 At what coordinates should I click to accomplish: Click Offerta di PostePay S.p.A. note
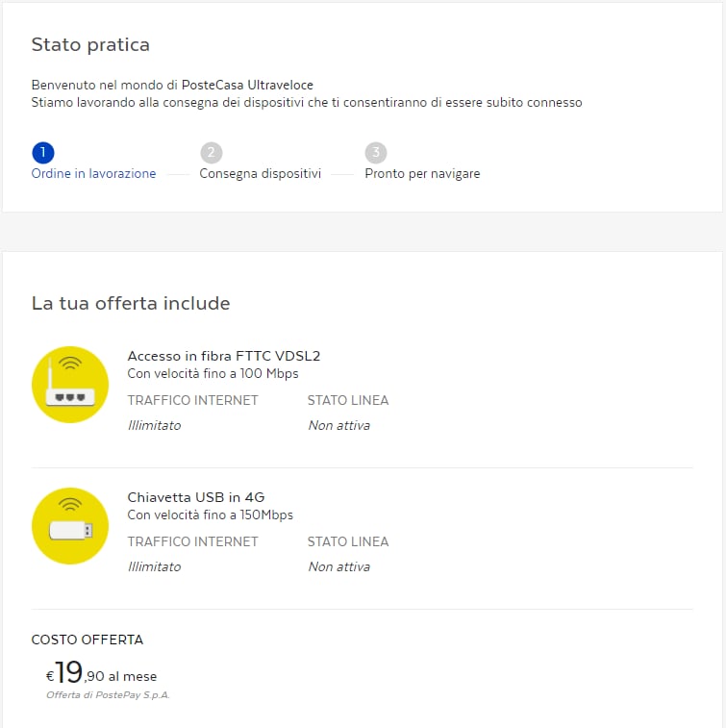[x=108, y=694]
